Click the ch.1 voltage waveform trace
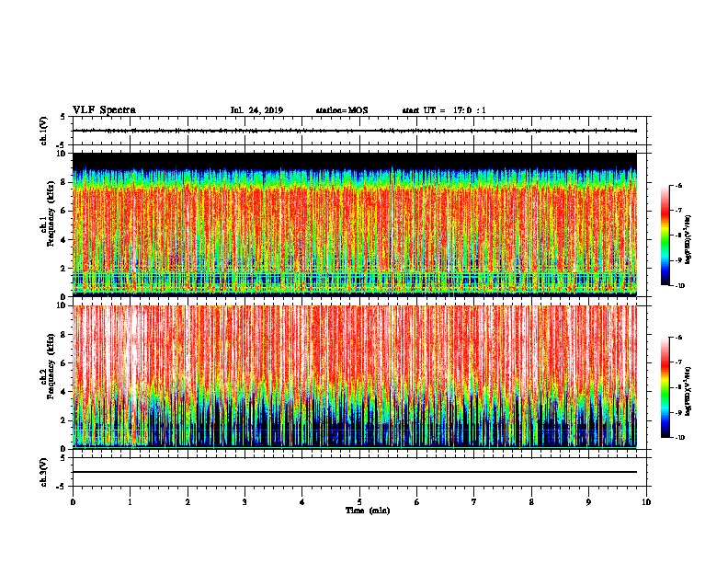 click(x=355, y=131)
